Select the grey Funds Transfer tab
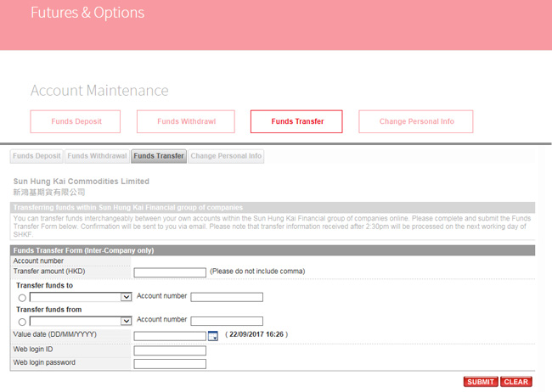The width and height of the screenshot is (552, 392). (x=159, y=156)
